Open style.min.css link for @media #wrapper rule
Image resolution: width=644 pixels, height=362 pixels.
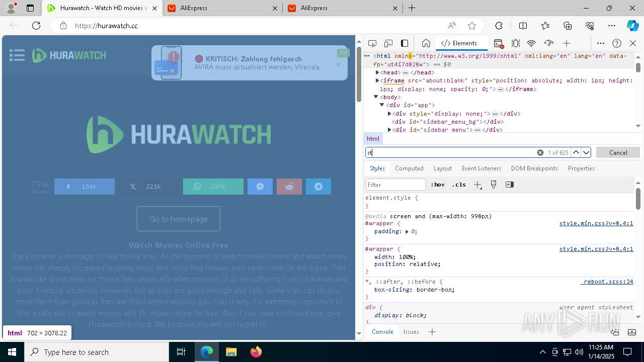point(596,223)
